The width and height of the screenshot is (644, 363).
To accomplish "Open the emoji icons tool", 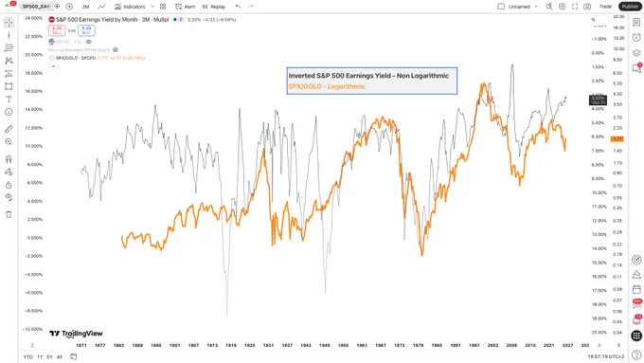I will click(x=9, y=112).
